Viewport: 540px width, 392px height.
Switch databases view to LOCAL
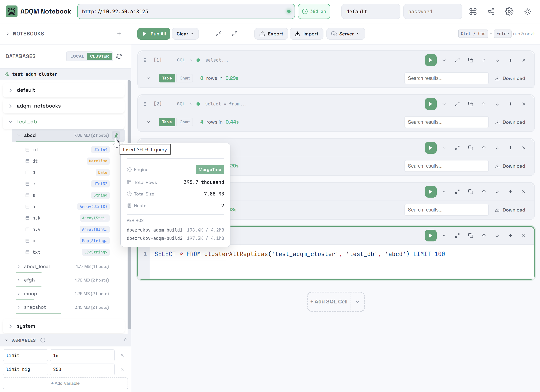click(x=77, y=56)
